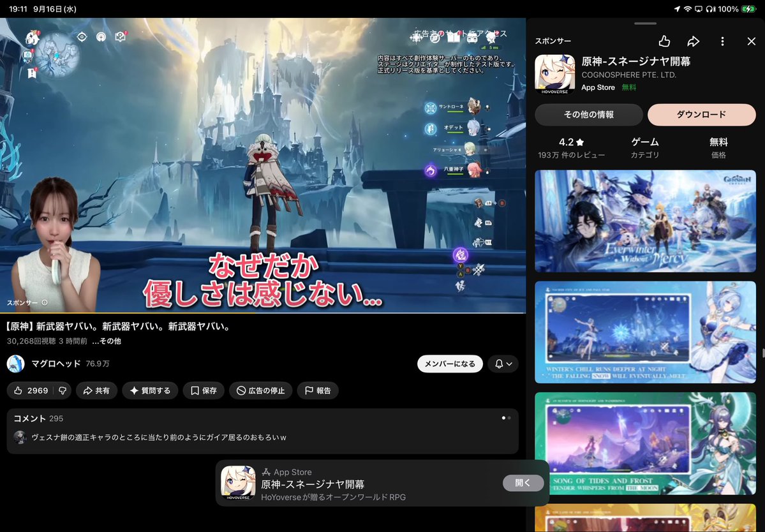Tap the 無料 価格 price label
This screenshot has height=532, width=765.
click(x=718, y=148)
